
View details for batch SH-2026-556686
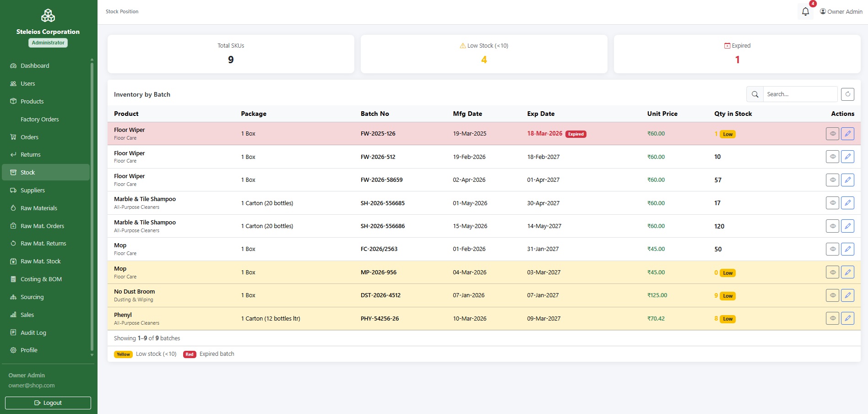[x=832, y=226]
